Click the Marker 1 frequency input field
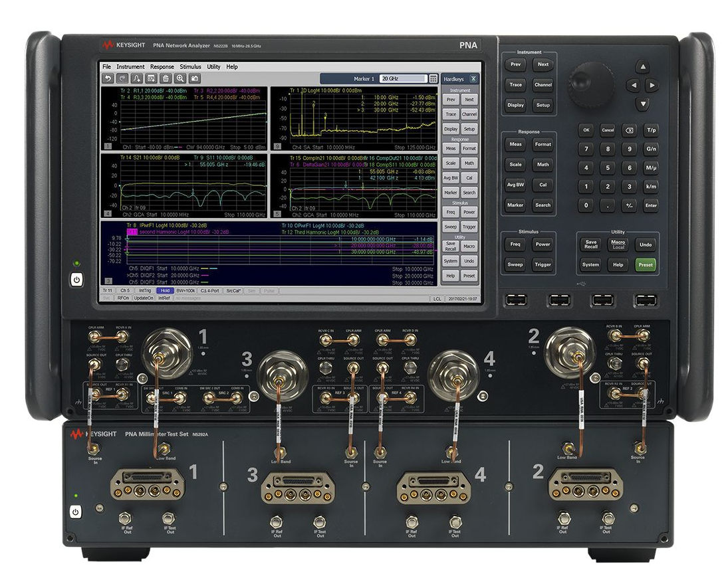This screenshot has height=576, width=728. click(x=402, y=78)
